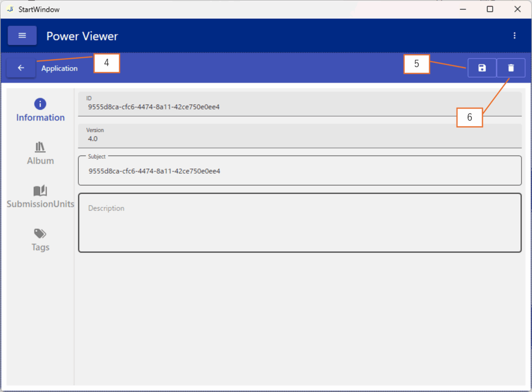532x392 pixels.
Task: Open the three-dot overflow menu
Action: (x=514, y=36)
